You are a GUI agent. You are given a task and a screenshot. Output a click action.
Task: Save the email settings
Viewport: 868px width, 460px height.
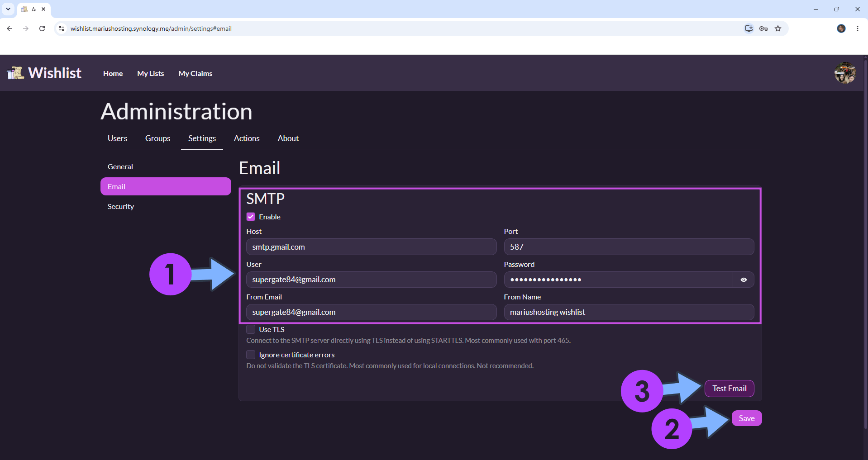tap(746, 418)
